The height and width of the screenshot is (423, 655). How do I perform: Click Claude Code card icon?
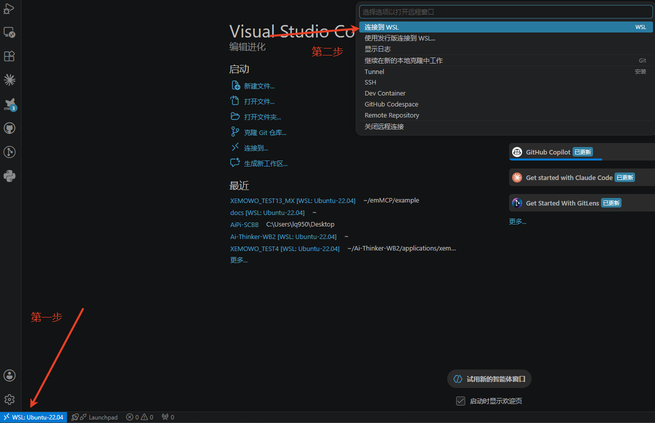coord(517,177)
